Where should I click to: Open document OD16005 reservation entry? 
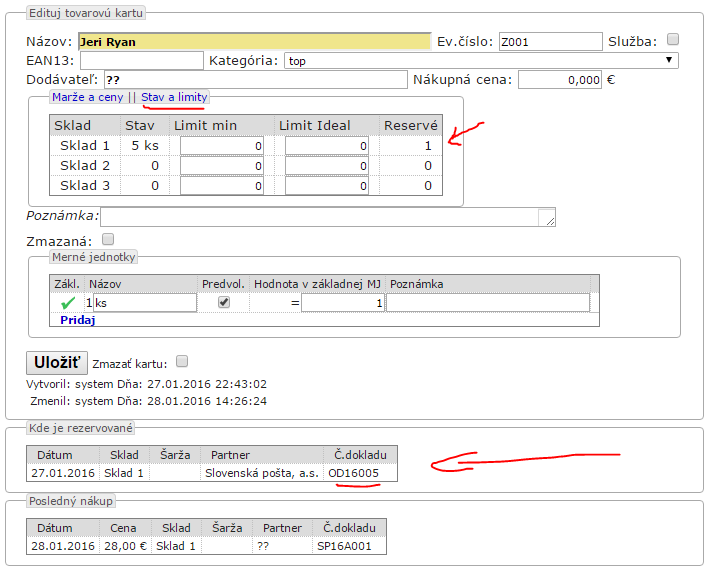[x=353, y=473]
